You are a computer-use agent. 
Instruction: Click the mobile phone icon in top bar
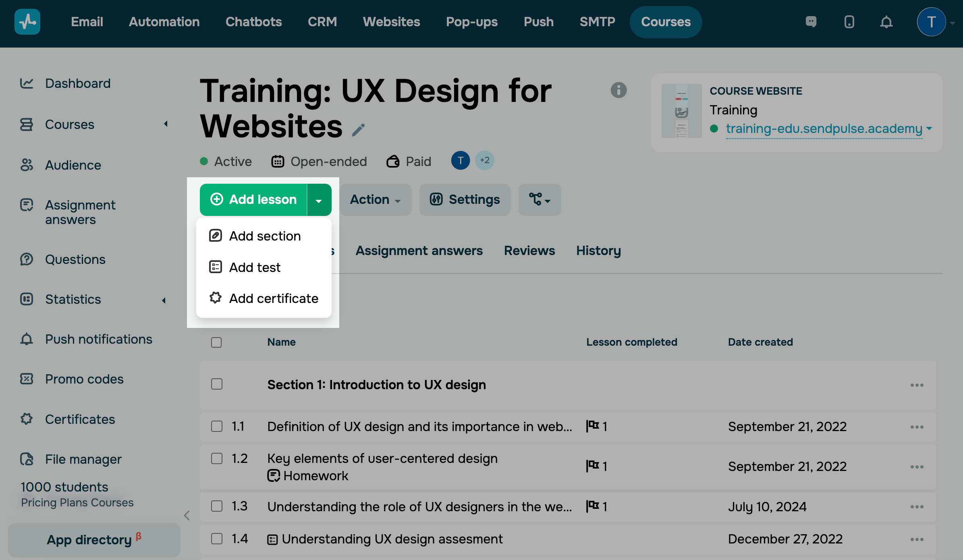(849, 22)
